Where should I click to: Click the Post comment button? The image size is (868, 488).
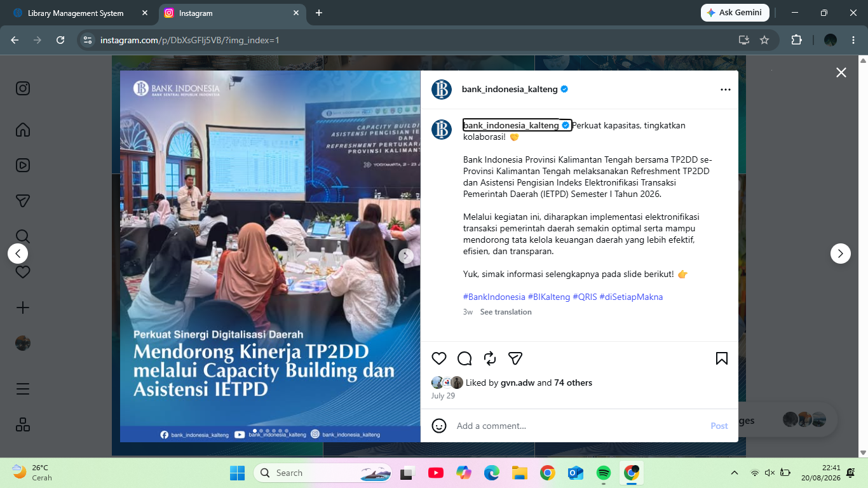tap(719, 426)
